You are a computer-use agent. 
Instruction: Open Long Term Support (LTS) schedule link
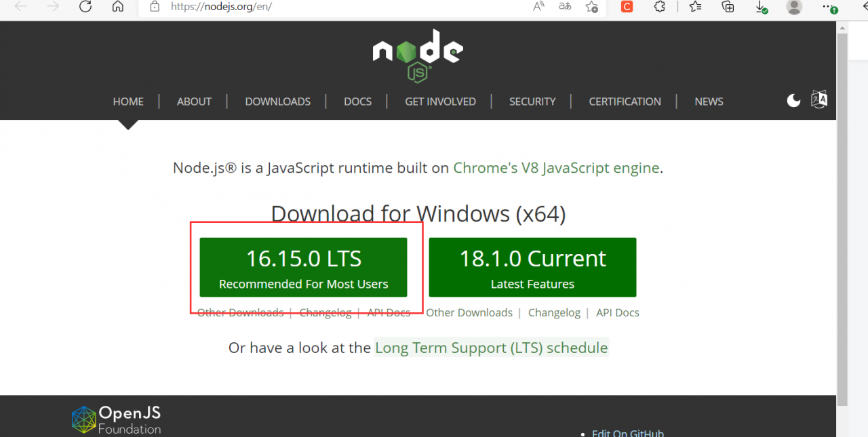492,348
